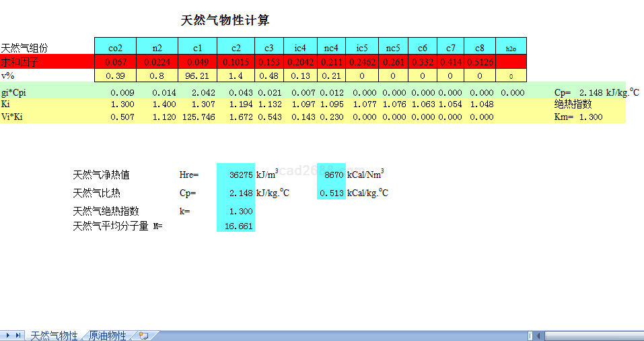The height and width of the screenshot is (341, 644).
Task: Click the tab split handle by scrollbar
Action: pyautogui.click(x=530, y=336)
